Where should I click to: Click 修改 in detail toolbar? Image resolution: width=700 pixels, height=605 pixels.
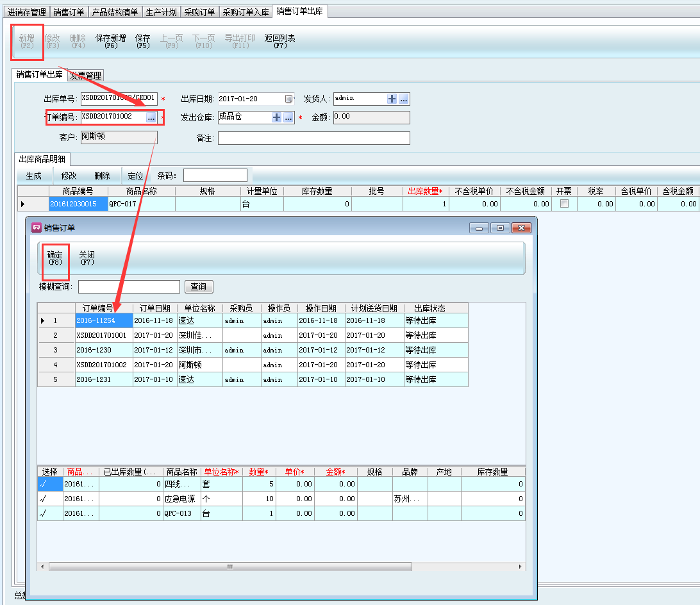click(69, 176)
